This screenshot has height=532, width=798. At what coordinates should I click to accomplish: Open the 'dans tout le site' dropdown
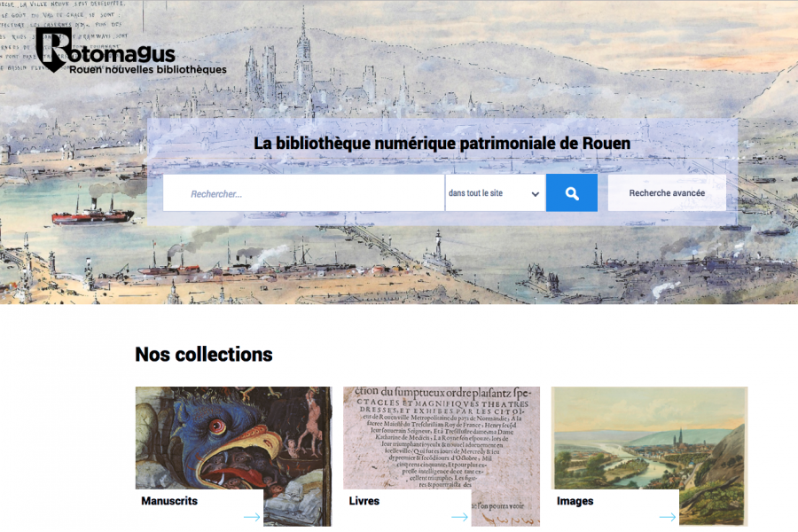click(x=495, y=193)
